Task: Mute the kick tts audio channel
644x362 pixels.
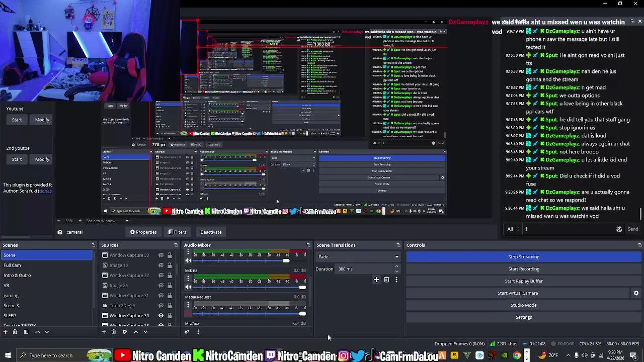Action: [x=188, y=287]
